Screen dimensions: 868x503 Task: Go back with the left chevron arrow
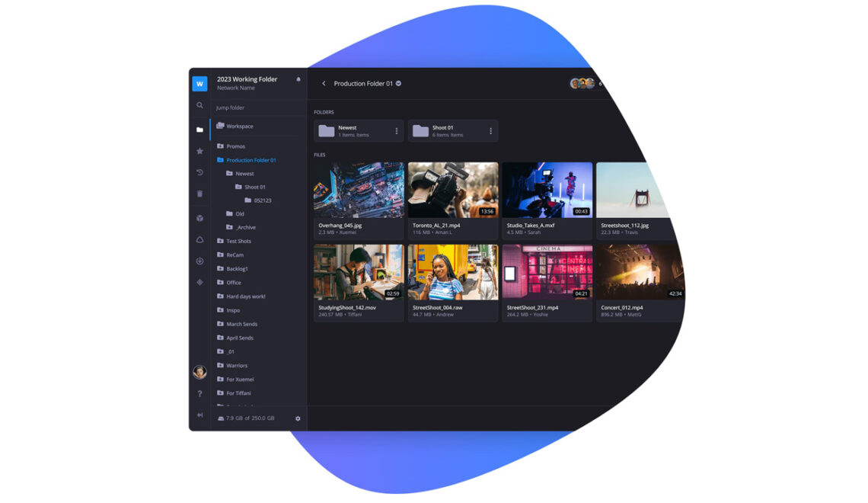[324, 84]
